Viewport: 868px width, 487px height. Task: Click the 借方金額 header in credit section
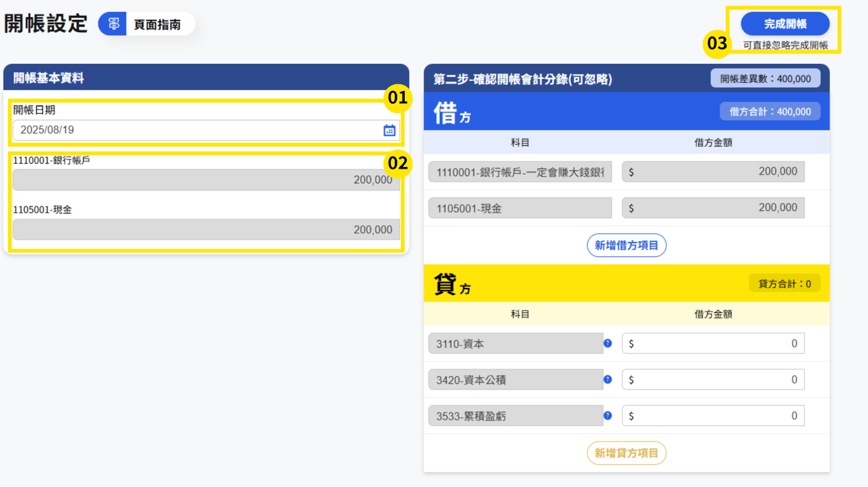tap(713, 314)
